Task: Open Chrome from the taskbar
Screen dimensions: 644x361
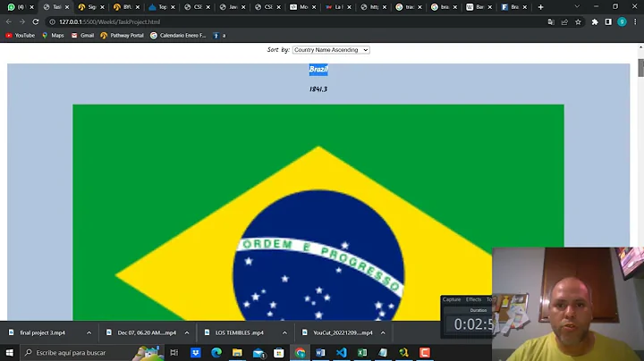Action: click(300, 353)
